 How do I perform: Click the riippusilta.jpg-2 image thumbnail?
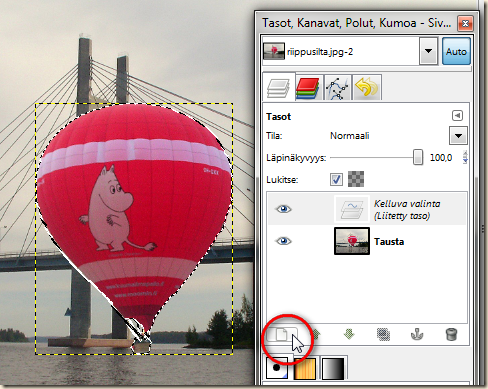pyautogui.click(x=274, y=51)
